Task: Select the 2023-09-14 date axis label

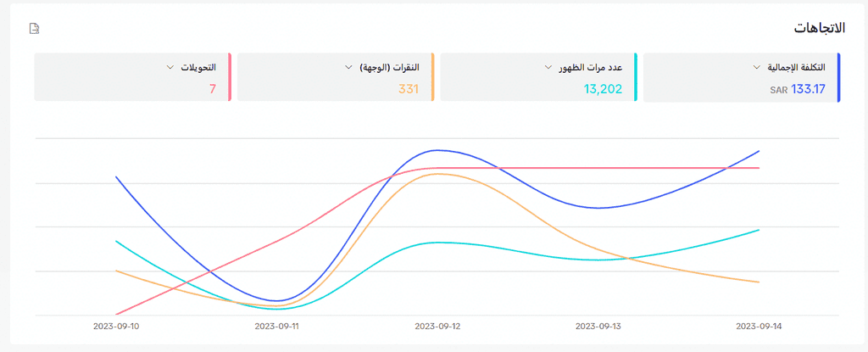Action: click(x=759, y=326)
